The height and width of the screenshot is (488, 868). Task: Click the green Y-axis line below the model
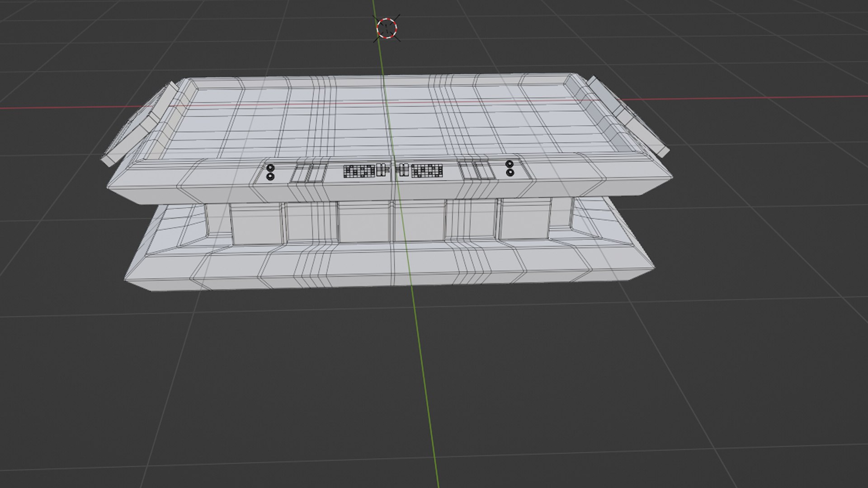point(424,384)
